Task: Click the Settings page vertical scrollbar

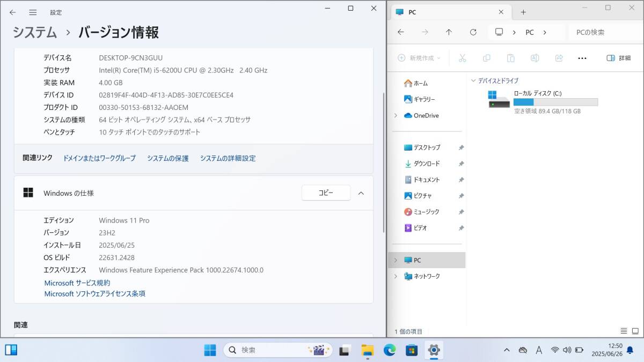Action: coord(383,162)
